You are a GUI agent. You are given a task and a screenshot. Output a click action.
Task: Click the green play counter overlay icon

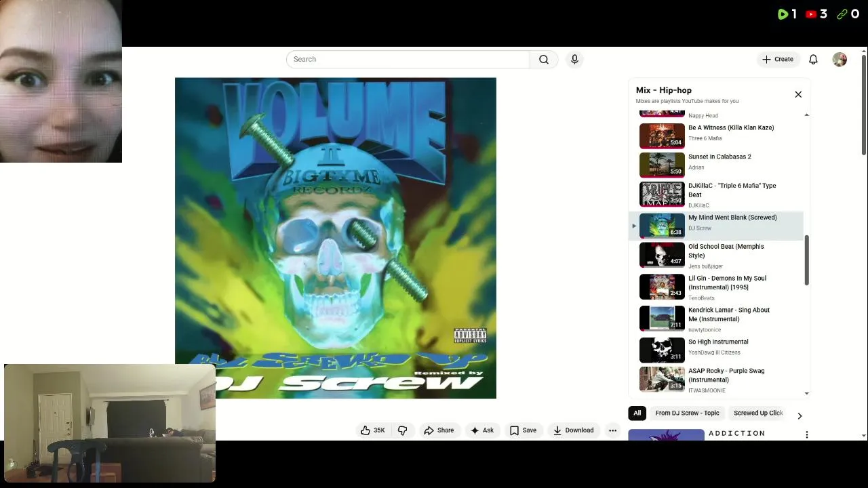pyautogui.click(x=783, y=14)
